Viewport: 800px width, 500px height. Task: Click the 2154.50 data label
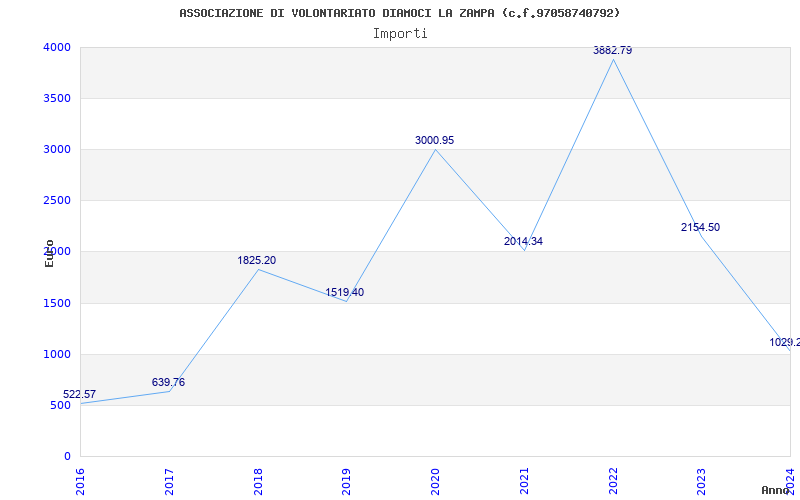[701, 228]
